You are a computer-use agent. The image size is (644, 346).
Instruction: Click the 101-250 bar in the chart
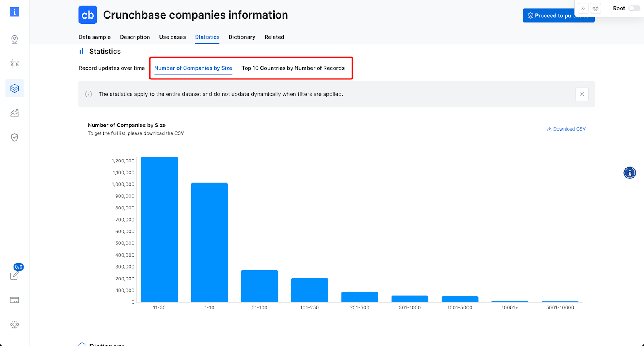pyautogui.click(x=310, y=290)
